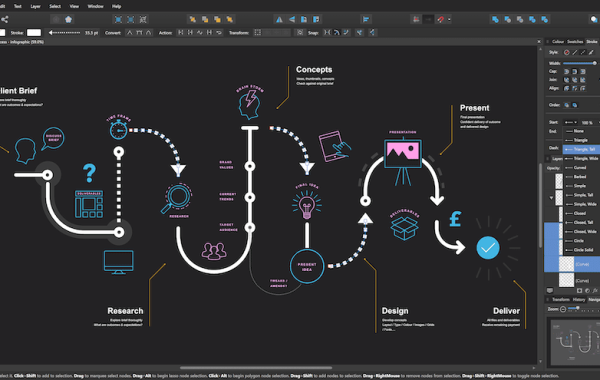The width and height of the screenshot is (600, 380).
Task: Click the add pixel layer icon
Action: click(579, 291)
